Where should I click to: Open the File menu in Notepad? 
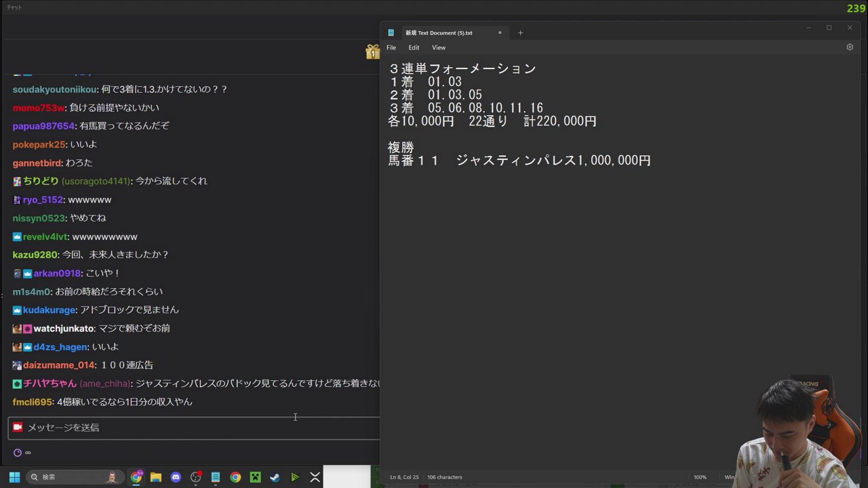[x=391, y=47]
